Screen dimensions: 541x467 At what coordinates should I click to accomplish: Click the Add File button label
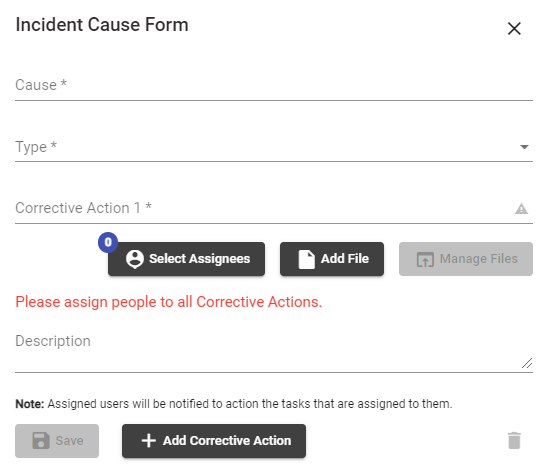coord(345,259)
